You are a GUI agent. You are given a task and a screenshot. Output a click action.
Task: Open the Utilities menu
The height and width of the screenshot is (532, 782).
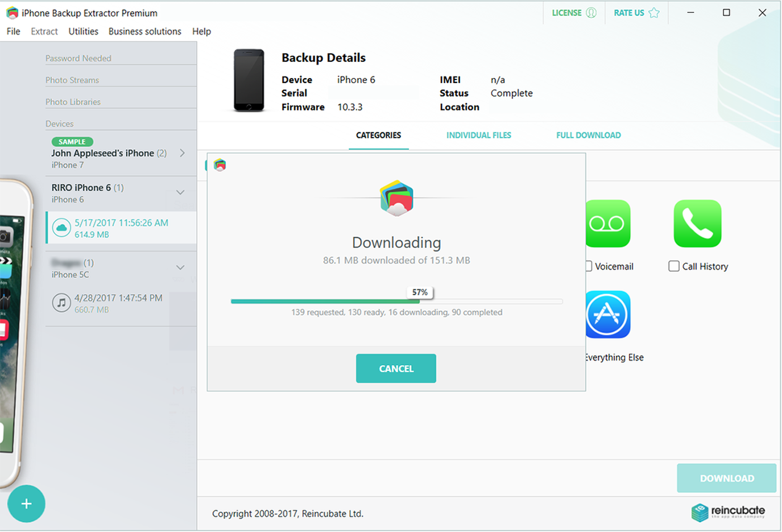click(x=83, y=31)
